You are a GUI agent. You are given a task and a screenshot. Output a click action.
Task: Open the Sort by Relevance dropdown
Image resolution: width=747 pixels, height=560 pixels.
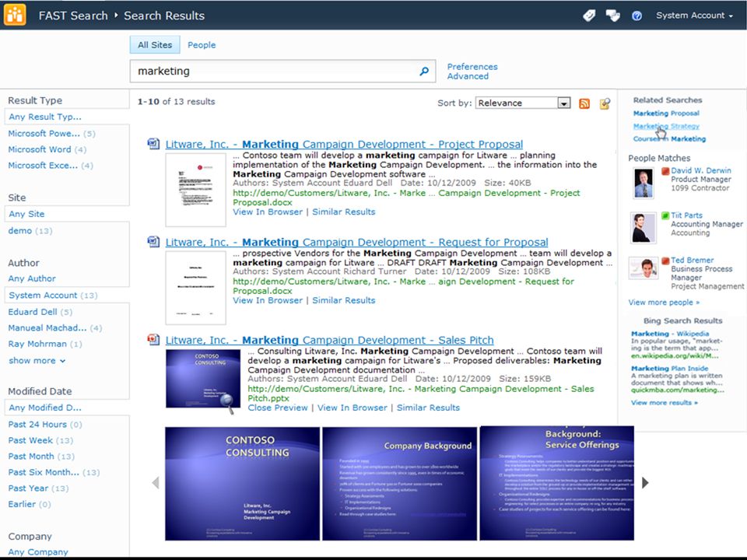(523, 103)
